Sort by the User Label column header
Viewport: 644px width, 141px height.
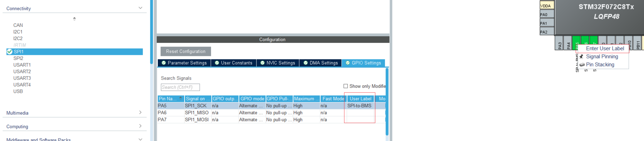360,99
